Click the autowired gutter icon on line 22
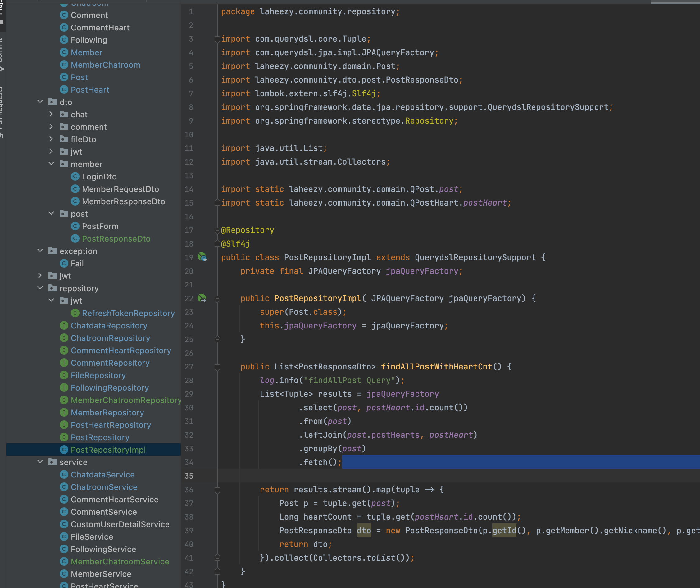Screen dimensions: 700x588 tap(202, 298)
